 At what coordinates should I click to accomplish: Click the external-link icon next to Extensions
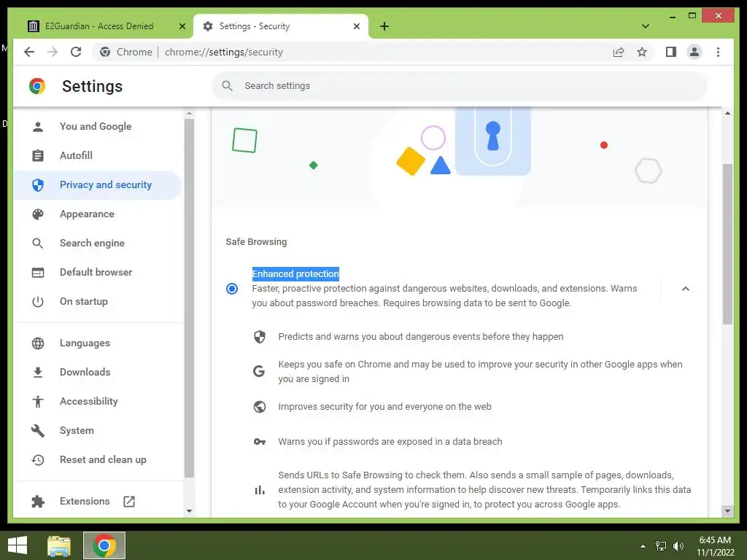[129, 502]
